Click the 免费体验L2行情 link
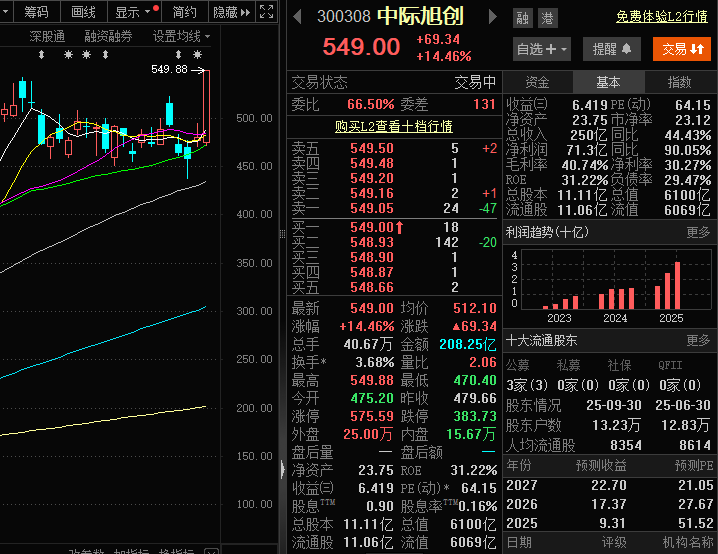Viewport: 718px width, 554px height. point(663,17)
